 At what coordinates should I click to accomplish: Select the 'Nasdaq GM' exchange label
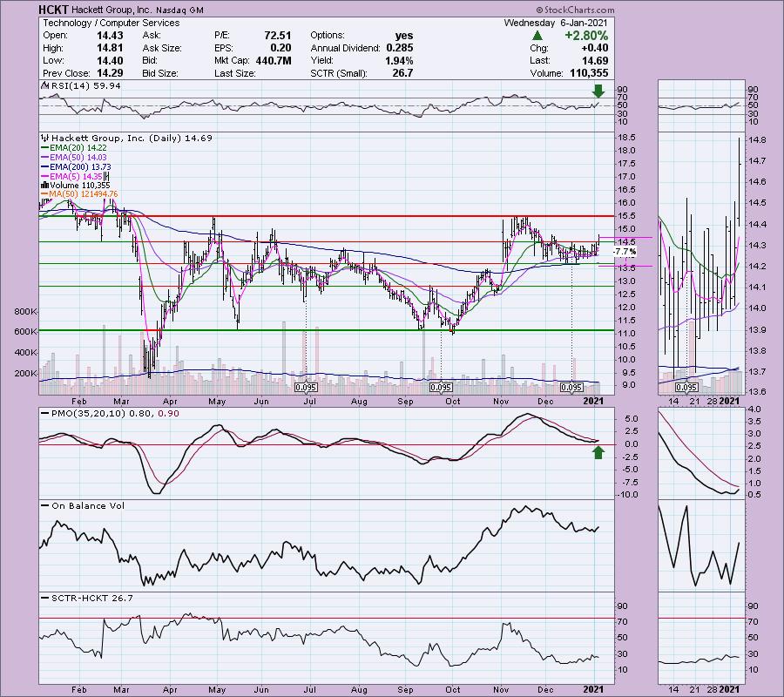pos(180,10)
